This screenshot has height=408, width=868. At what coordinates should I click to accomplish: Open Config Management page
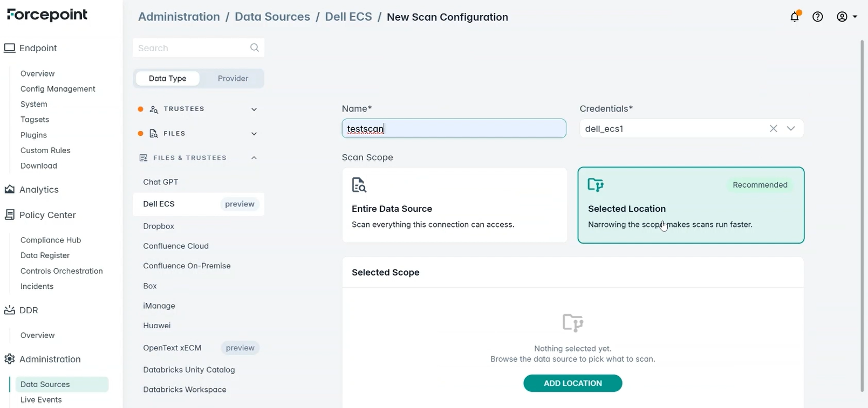(58, 89)
